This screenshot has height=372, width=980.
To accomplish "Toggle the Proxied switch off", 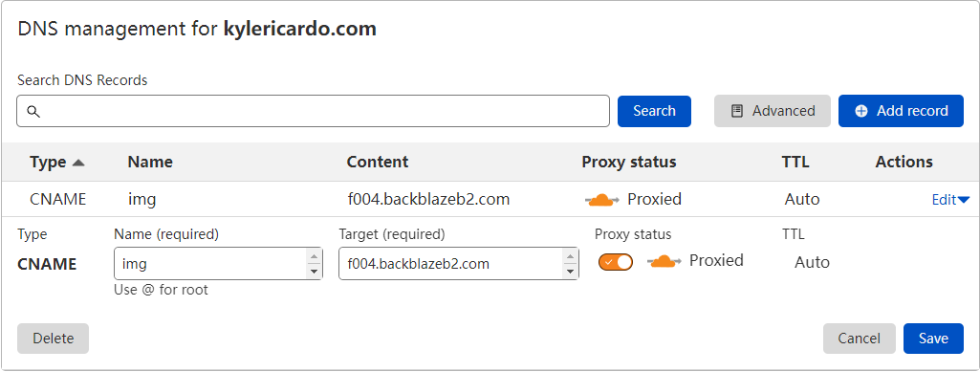I will click(x=616, y=262).
